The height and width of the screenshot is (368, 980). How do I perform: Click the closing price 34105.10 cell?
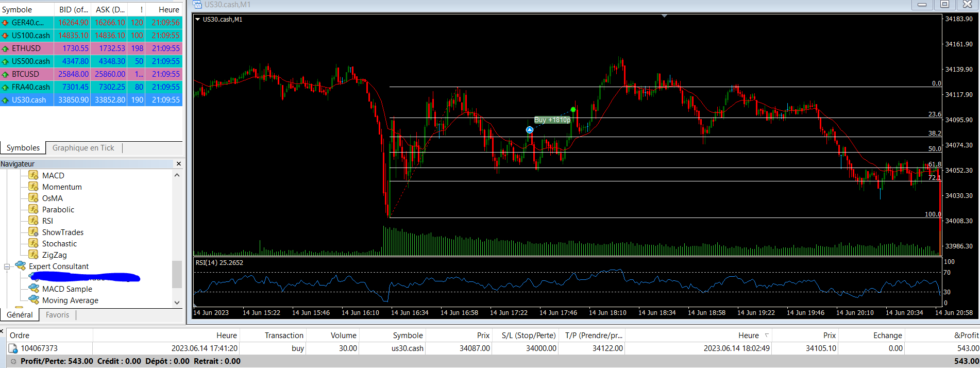tap(805, 348)
